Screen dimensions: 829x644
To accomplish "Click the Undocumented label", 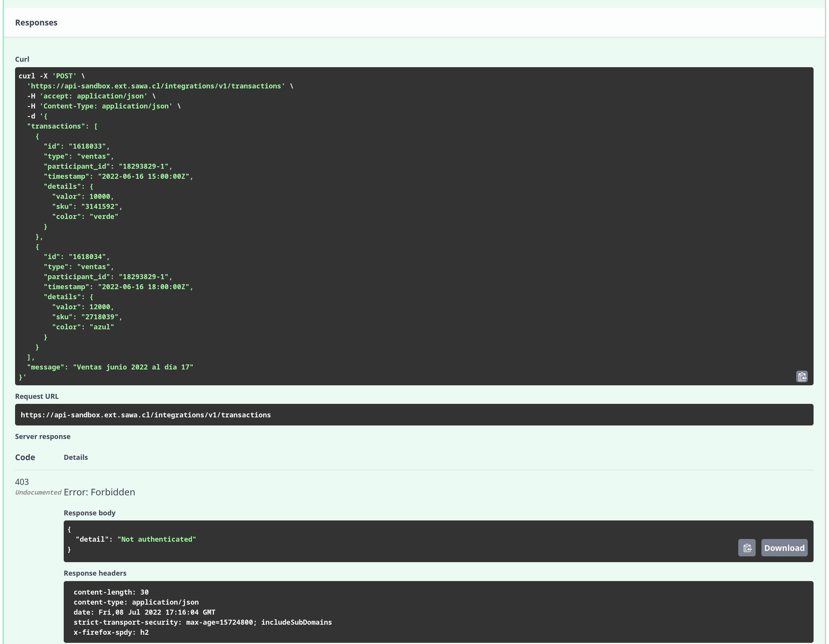I will click(x=38, y=492).
